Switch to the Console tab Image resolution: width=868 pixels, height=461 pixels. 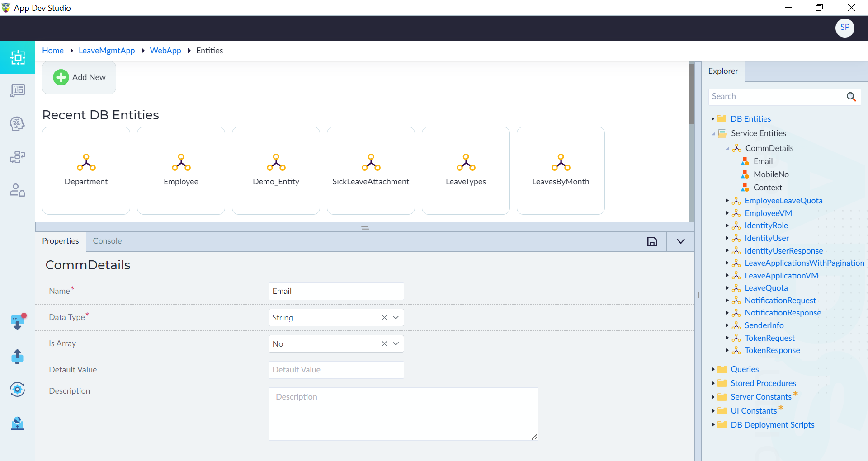click(x=107, y=241)
